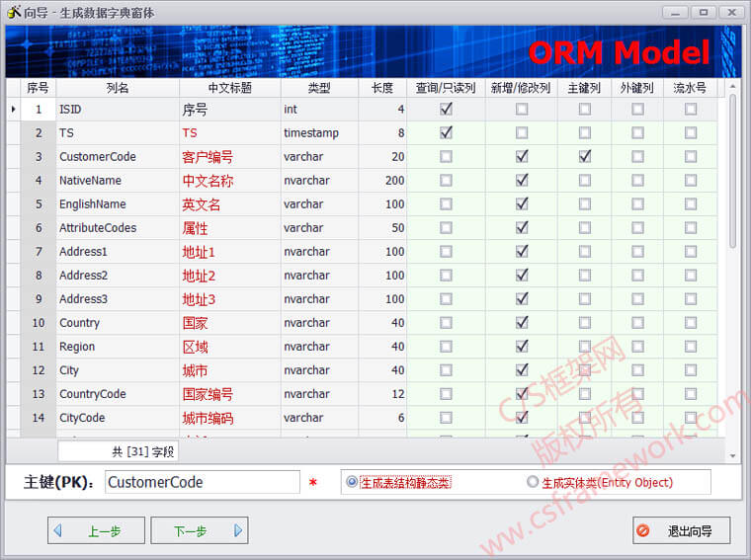Select the AttributeCodes column name cell
The width and height of the screenshot is (751, 560).
pyautogui.click(x=118, y=228)
